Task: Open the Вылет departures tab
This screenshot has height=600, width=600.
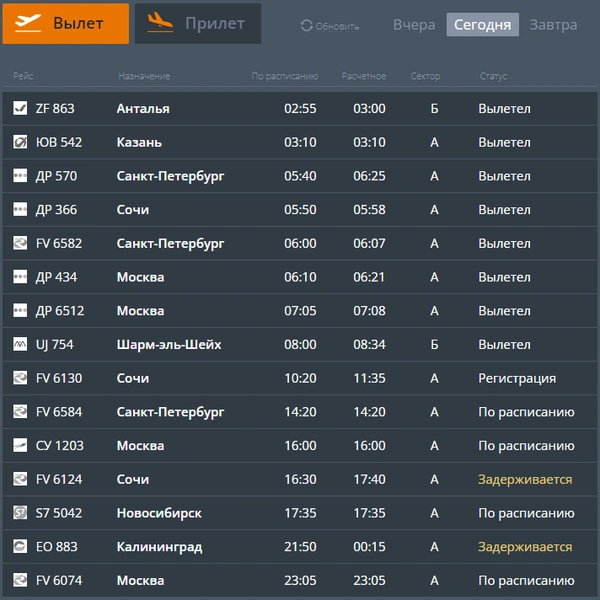Action: pos(65,24)
